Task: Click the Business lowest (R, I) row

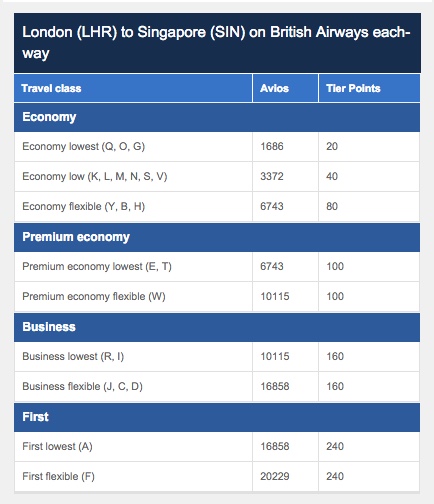Action: tap(217, 357)
